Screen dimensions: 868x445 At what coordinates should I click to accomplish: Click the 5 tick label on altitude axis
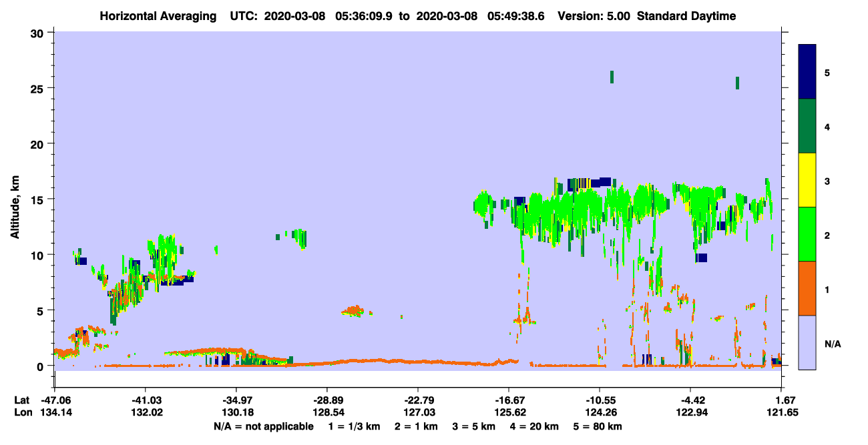coord(41,310)
